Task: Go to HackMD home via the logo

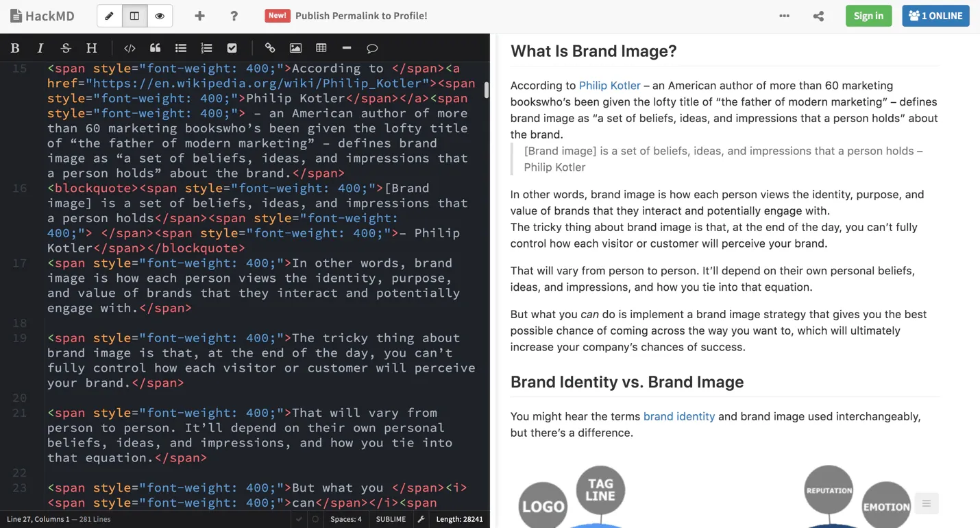Action: point(42,16)
